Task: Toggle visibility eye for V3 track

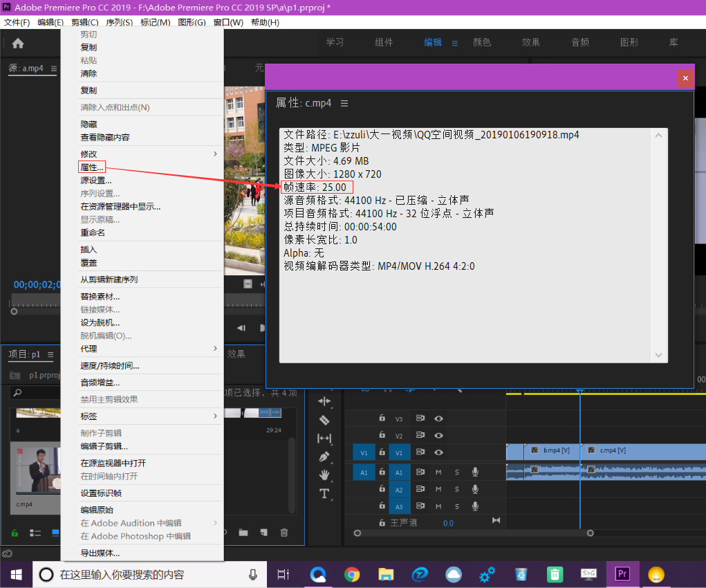Action: (x=438, y=419)
